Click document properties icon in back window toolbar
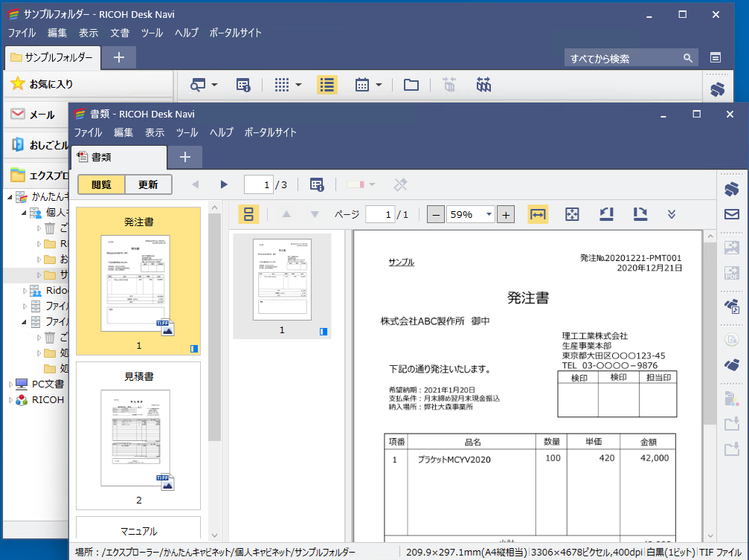The height and width of the screenshot is (560, 749). pos(243,85)
